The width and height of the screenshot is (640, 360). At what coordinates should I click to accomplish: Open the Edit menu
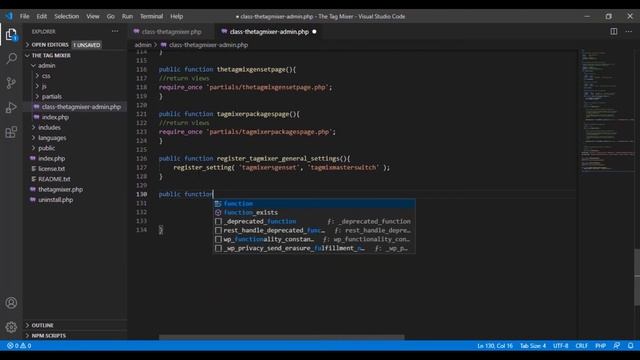point(42,16)
